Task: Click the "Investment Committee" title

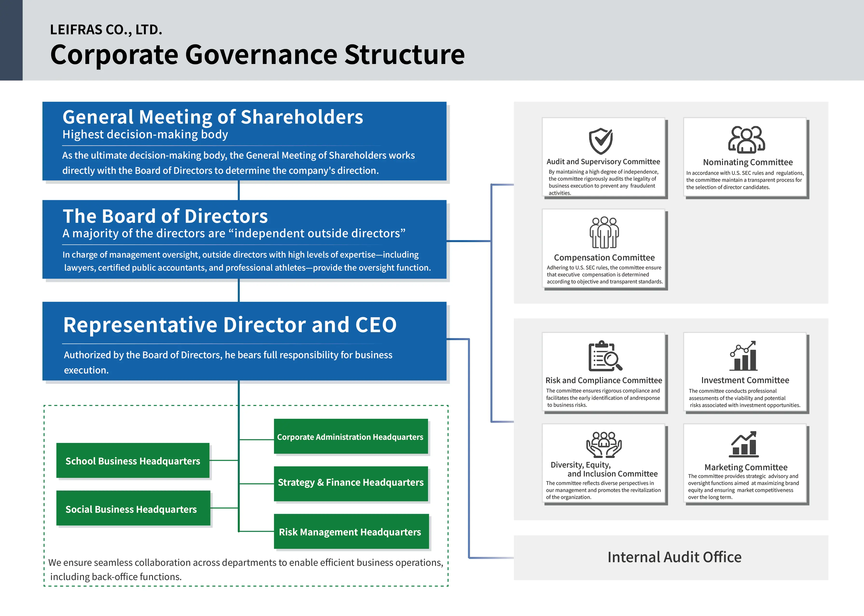Action: (745, 380)
